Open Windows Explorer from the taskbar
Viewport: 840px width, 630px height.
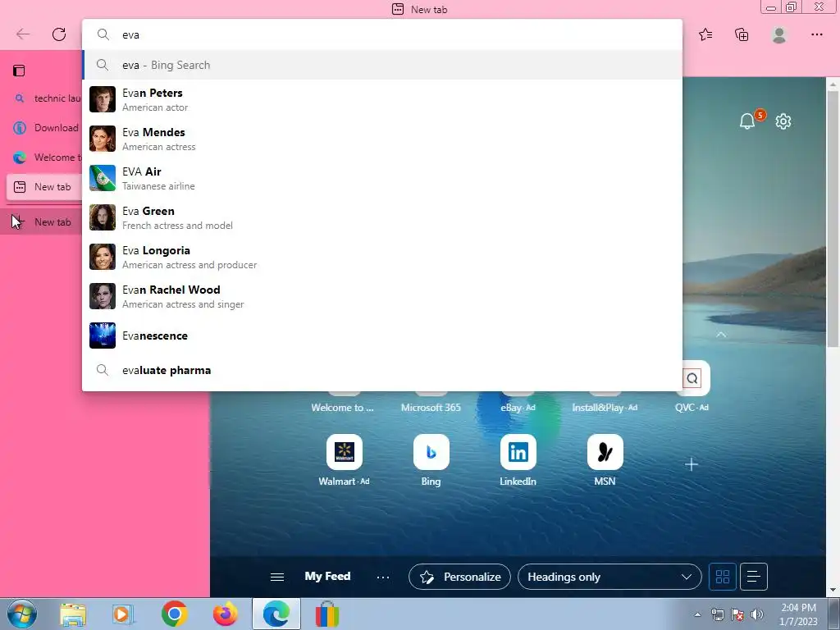[x=73, y=614]
